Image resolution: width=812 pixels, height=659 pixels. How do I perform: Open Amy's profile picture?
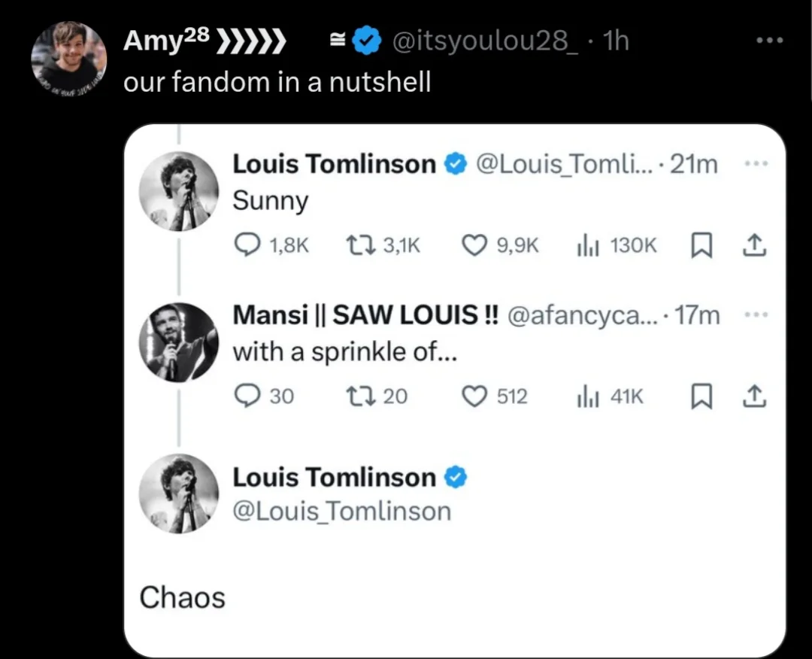tap(69, 59)
